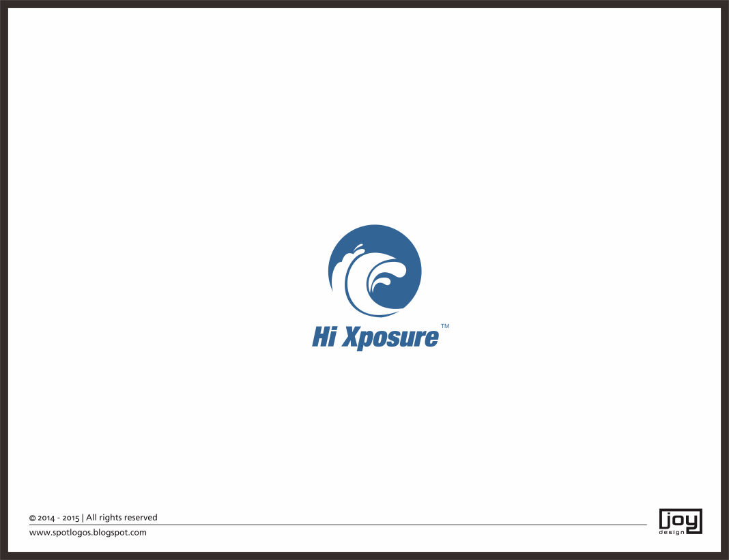The height and width of the screenshot is (560, 729).
Task: Click the splash detail on the wave icon
Action: coord(358,247)
